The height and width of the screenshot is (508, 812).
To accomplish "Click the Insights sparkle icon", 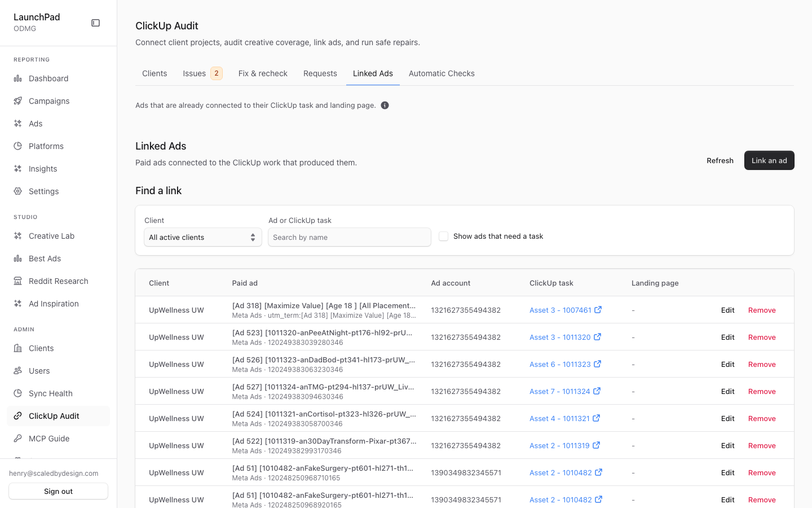I will [18, 169].
